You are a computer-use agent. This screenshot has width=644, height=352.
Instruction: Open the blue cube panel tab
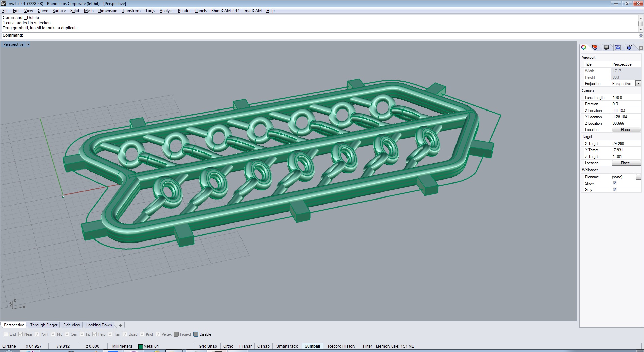629,47
